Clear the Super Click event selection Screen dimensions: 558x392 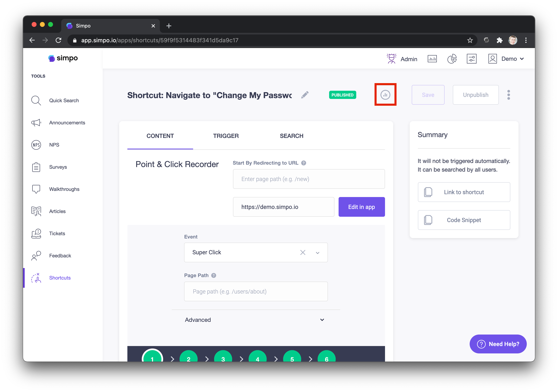tap(303, 252)
